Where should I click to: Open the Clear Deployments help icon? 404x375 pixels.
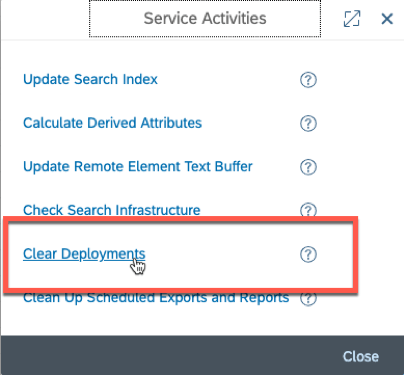pyautogui.click(x=308, y=255)
